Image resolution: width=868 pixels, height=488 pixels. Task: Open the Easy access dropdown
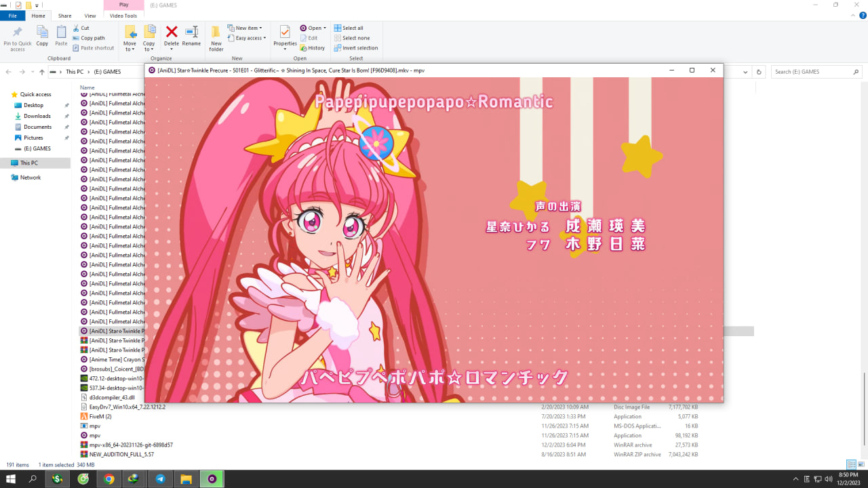click(247, 38)
